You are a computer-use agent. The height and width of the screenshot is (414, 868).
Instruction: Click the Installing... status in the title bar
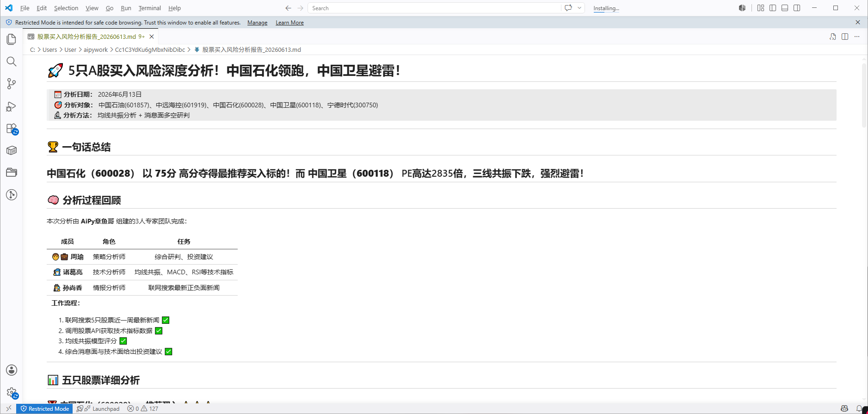point(606,8)
